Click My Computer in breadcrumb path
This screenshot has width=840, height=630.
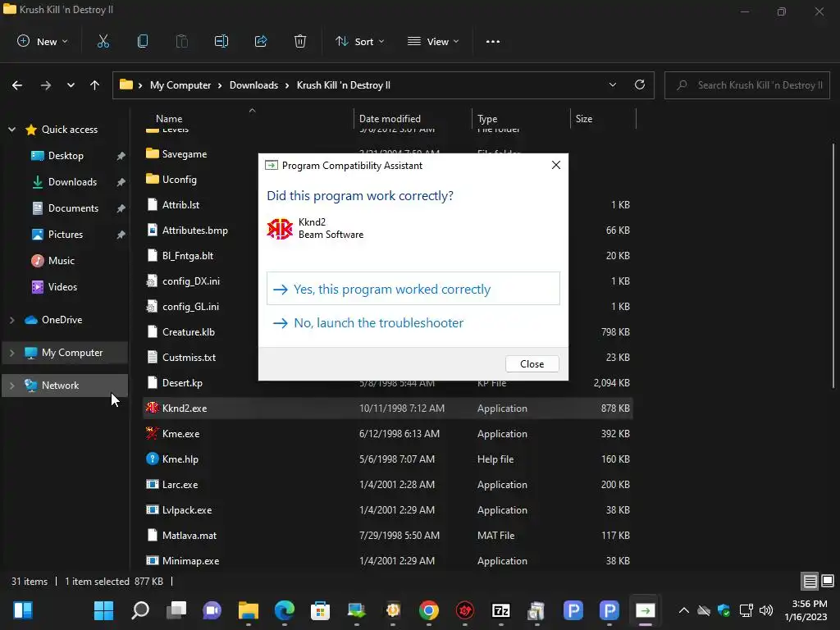pyautogui.click(x=180, y=85)
